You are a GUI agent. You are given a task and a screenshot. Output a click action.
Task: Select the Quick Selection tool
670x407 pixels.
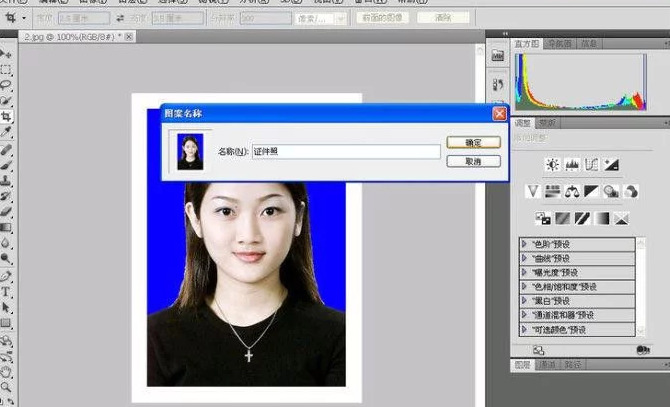tap(6, 100)
